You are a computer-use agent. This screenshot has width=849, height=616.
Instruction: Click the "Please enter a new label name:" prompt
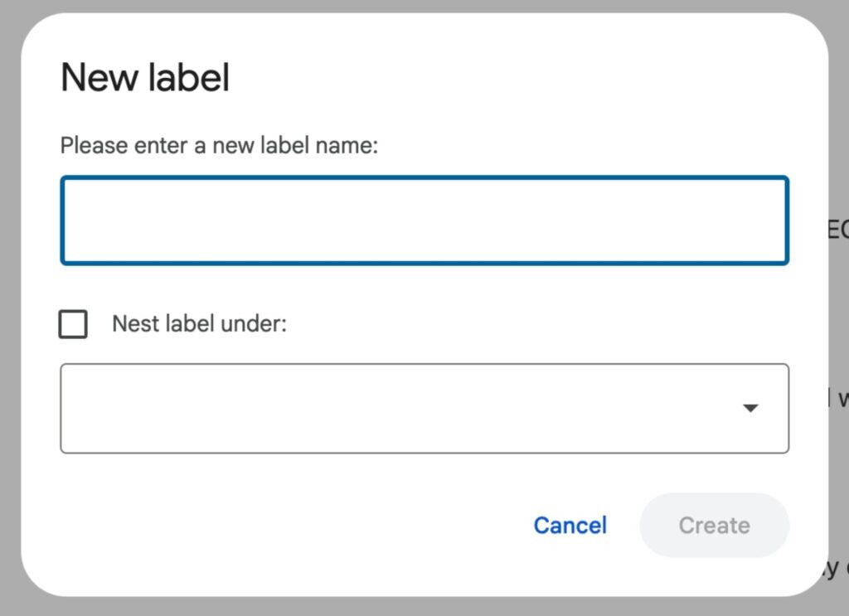coord(219,146)
